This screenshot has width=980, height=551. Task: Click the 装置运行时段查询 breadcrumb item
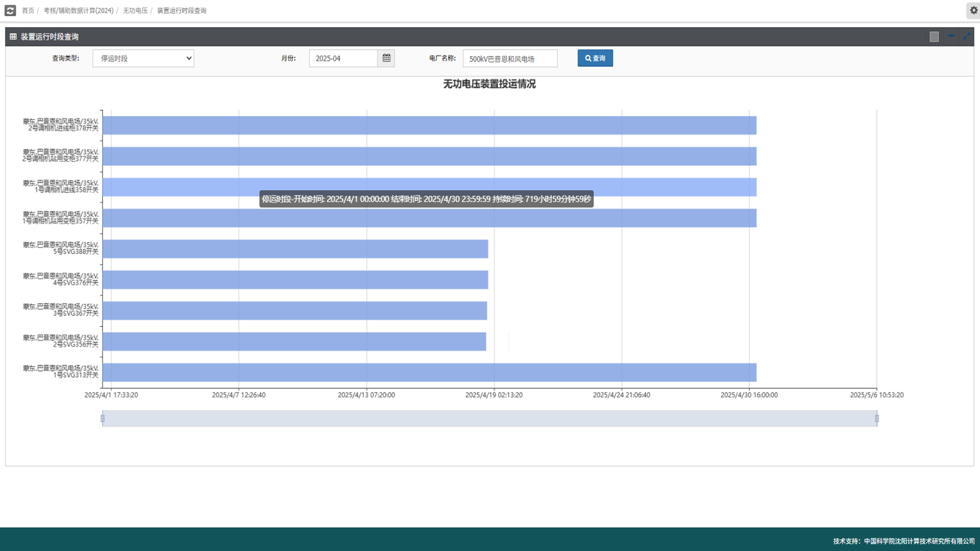[182, 11]
